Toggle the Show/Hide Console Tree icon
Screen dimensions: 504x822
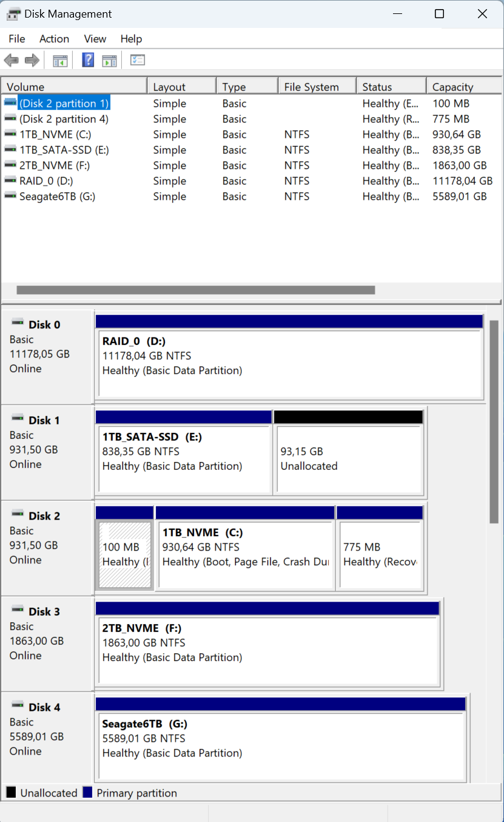60,60
